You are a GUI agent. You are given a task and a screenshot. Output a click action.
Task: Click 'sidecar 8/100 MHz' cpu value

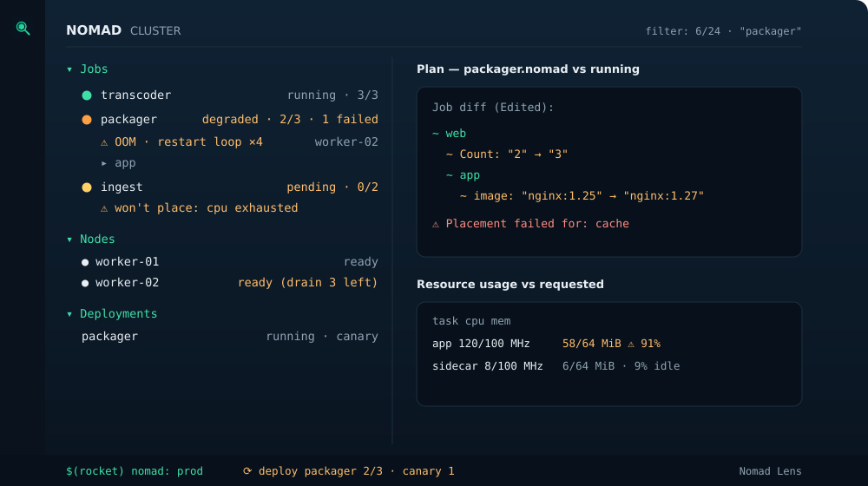(x=488, y=366)
